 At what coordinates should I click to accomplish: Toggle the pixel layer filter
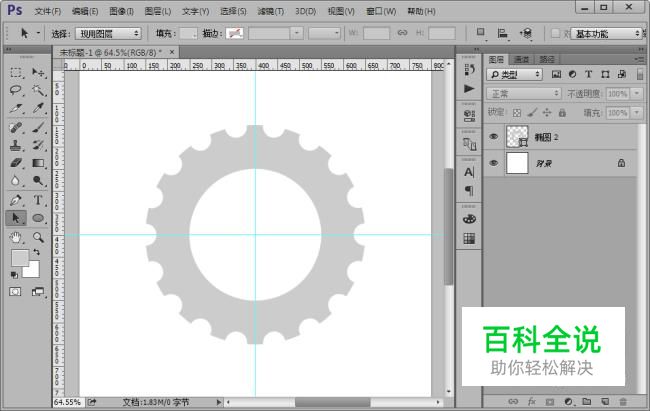556,74
